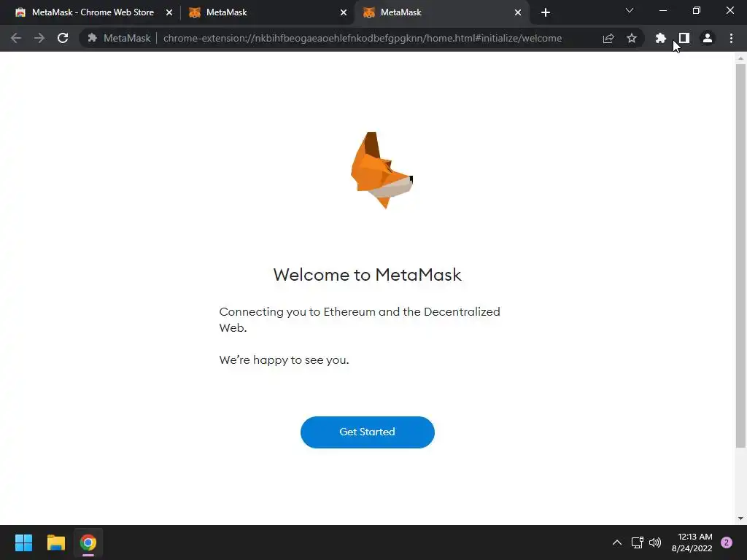Click the Chrome taskbar icon
747x560 pixels.
[88, 542]
